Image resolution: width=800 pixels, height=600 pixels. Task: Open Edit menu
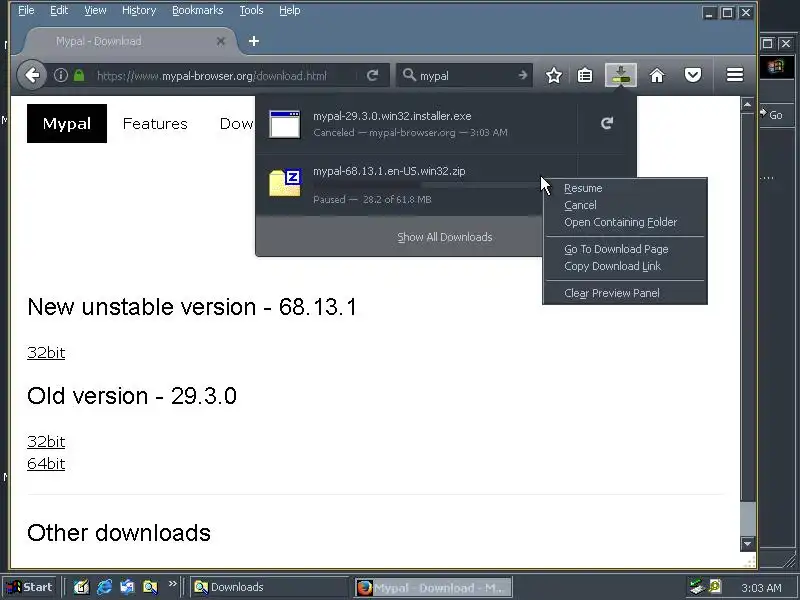point(59,10)
